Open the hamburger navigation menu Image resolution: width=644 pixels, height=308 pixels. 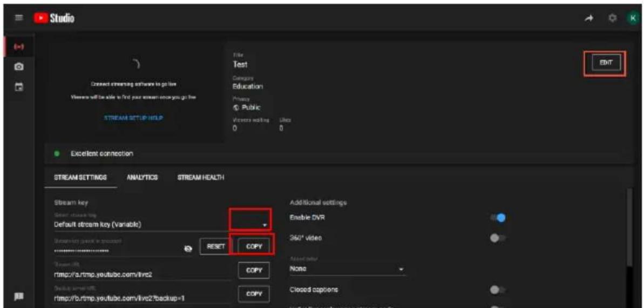(18, 18)
